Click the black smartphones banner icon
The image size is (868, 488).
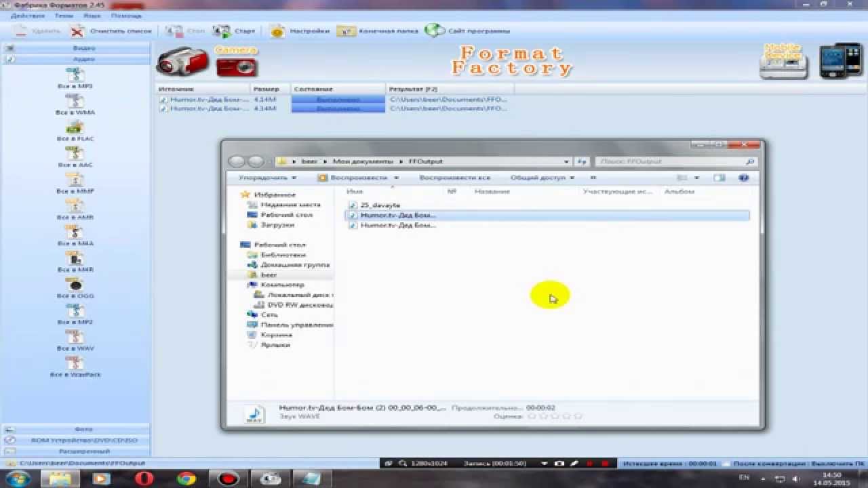pos(841,61)
